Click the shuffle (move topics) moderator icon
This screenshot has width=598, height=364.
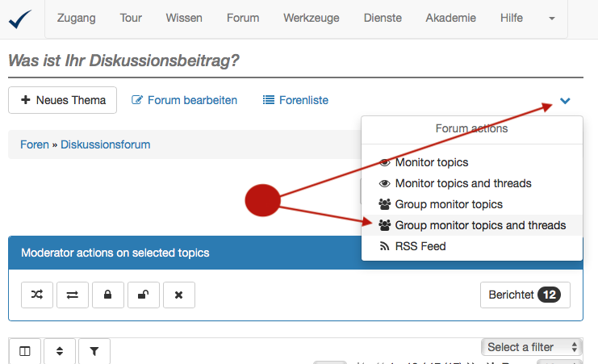pyautogui.click(x=38, y=295)
